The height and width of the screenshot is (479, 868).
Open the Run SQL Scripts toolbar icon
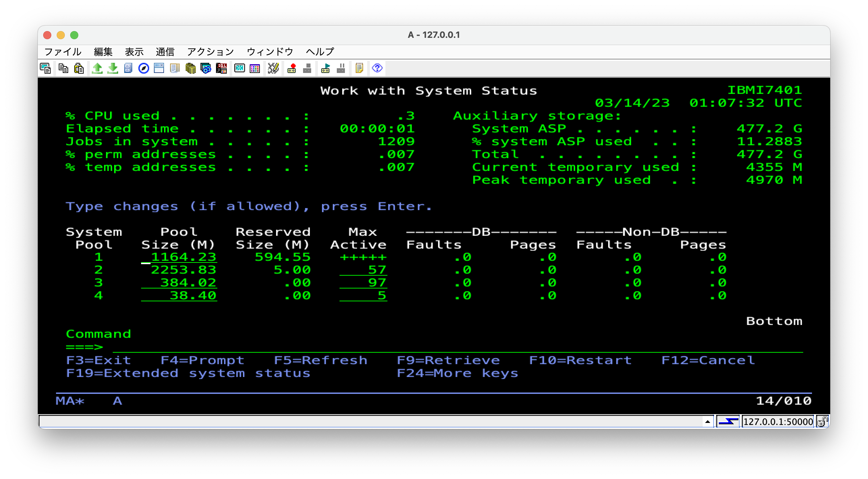[221, 68]
